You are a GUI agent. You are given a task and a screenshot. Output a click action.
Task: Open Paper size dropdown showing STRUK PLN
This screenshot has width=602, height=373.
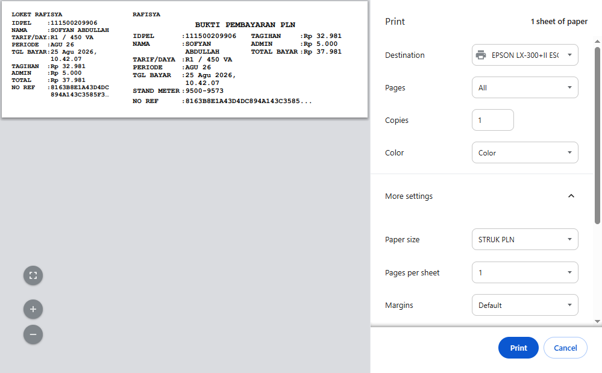525,239
